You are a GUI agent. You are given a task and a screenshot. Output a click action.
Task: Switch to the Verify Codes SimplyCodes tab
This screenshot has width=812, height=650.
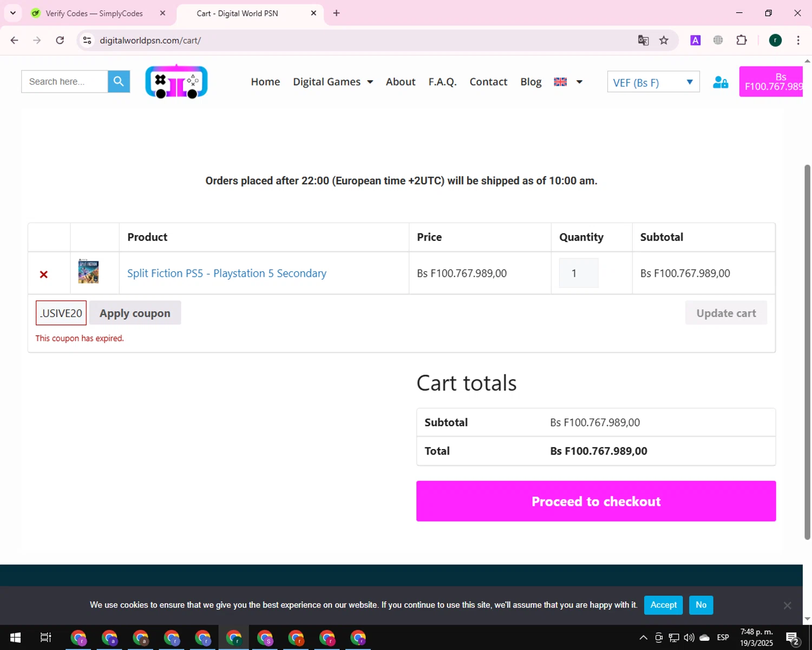click(94, 13)
